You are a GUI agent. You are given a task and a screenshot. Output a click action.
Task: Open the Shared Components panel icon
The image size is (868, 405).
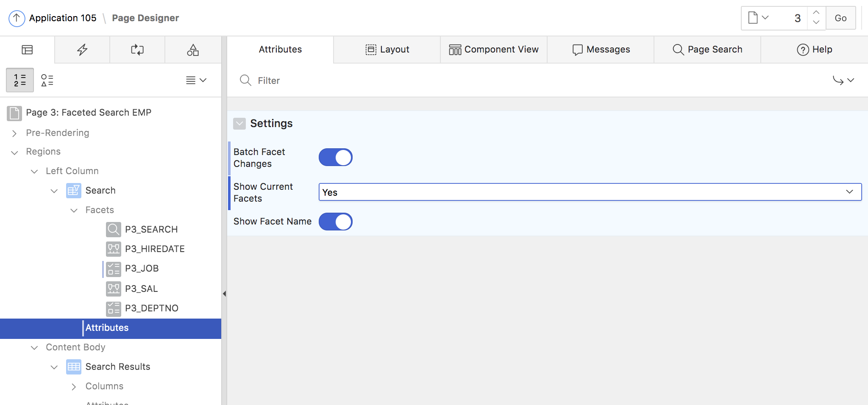click(x=193, y=50)
